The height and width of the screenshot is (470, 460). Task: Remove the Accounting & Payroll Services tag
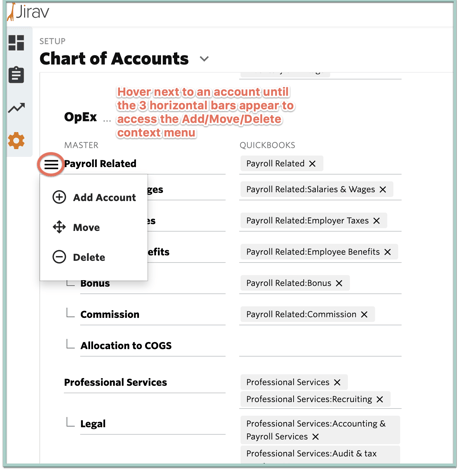click(315, 437)
